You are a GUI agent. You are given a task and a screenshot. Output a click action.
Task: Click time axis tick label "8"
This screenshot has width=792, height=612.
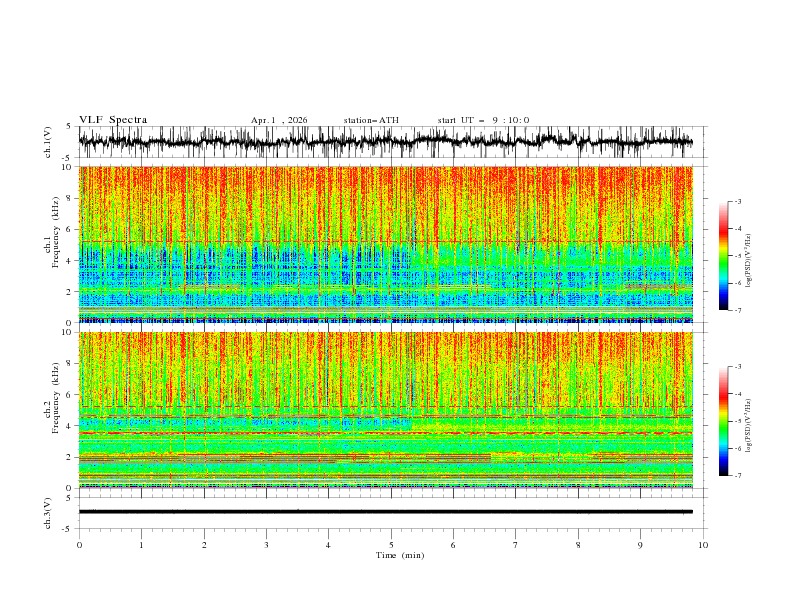pos(578,545)
